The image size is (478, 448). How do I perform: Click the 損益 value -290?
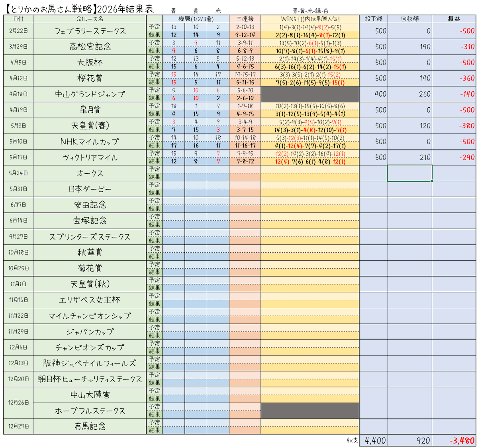454,157
